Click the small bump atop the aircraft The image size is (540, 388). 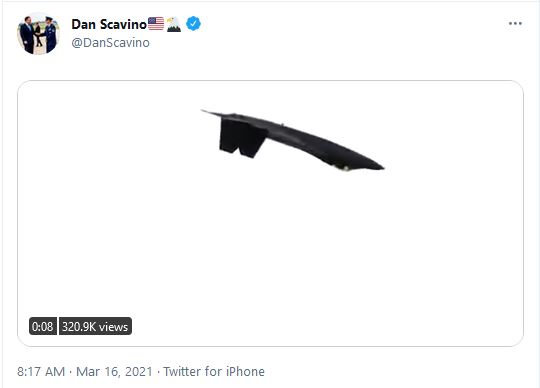(x=282, y=124)
